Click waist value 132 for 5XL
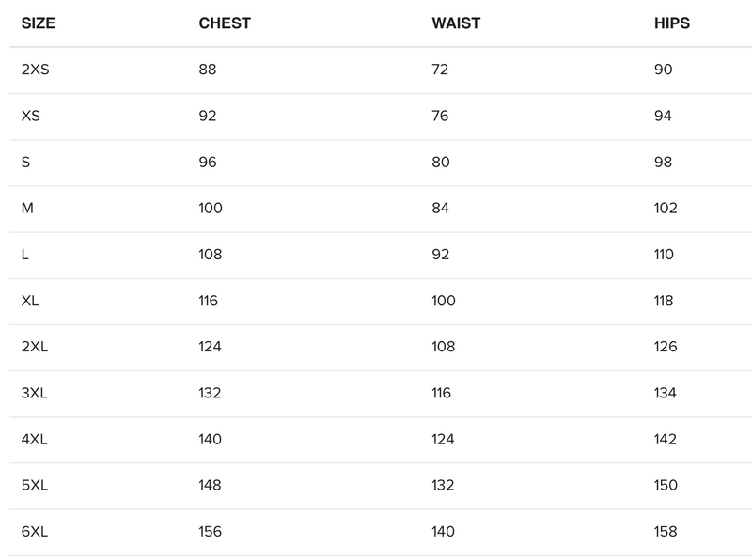Image resolution: width=752 pixels, height=560 pixels. pyautogui.click(x=443, y=486)
